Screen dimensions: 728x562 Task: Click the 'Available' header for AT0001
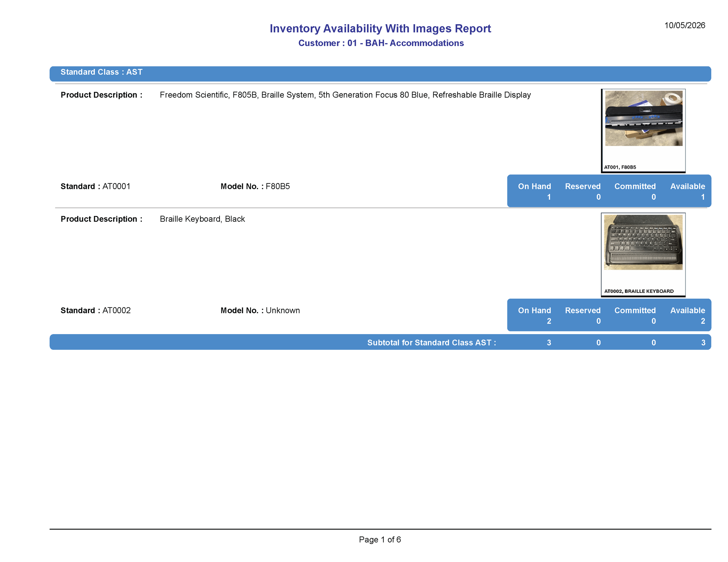click(x=688, y=186)
